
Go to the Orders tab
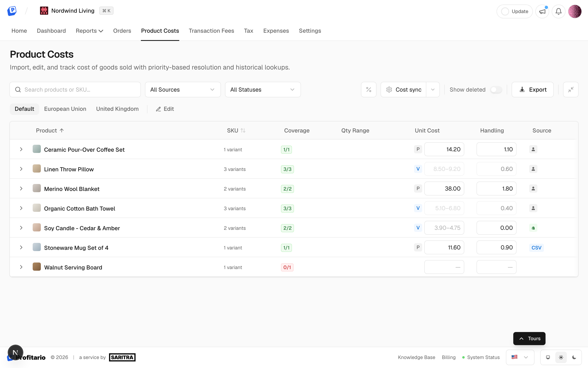click(x=122, y=31)
